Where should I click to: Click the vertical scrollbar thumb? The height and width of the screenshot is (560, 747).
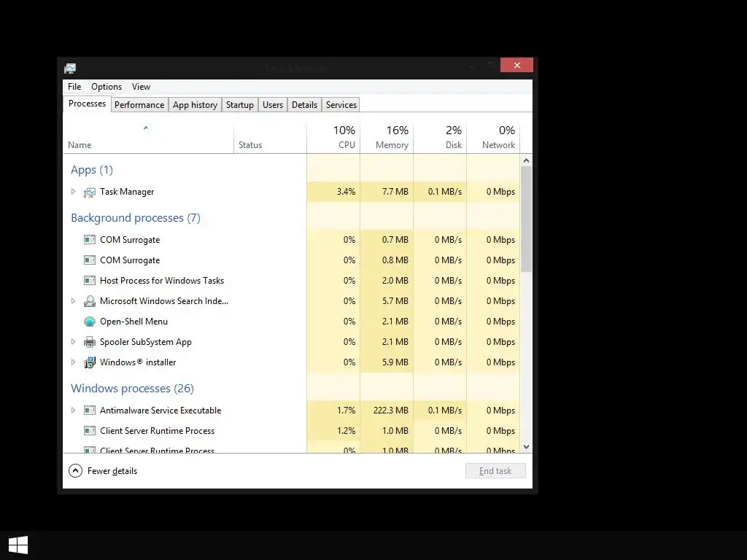tap(527, 219)
